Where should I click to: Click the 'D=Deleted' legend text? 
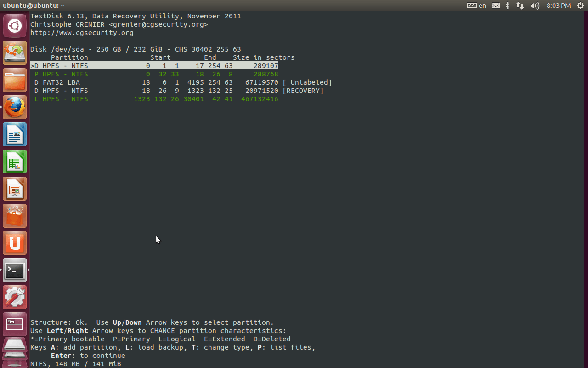tap(272, 339)
